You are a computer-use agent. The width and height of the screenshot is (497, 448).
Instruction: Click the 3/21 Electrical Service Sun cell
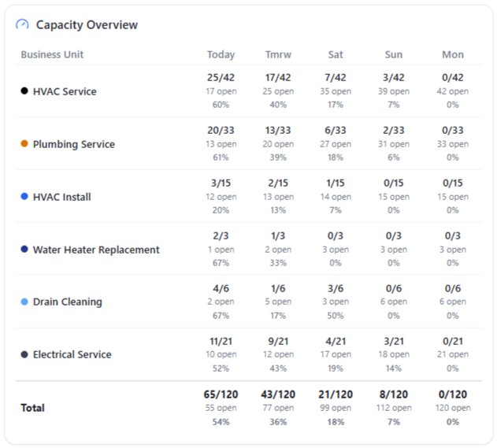click(x=394, y=354)
